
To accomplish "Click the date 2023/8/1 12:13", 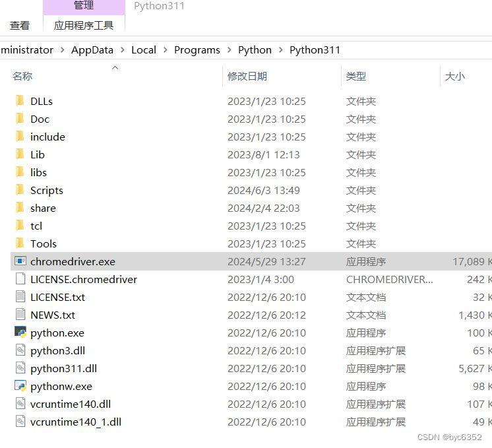I will (264, 155).
